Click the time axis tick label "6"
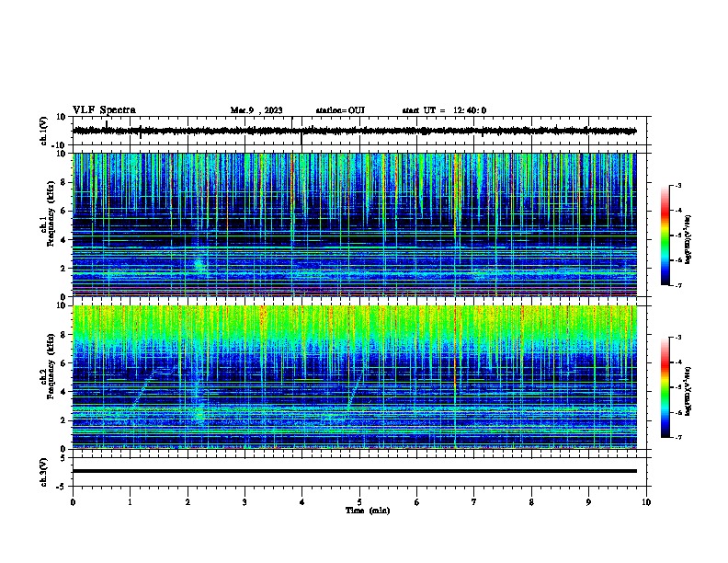This screenshot has height=563, width=728. pos(417,502)
